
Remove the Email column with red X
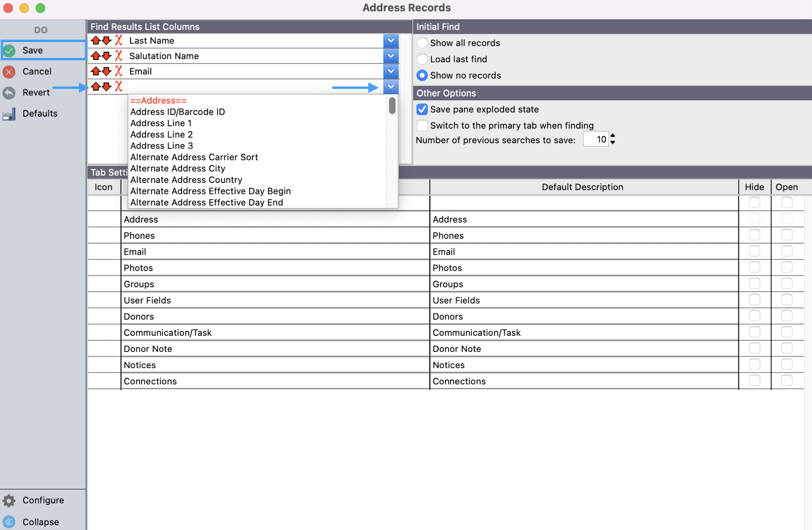(118, 71)
